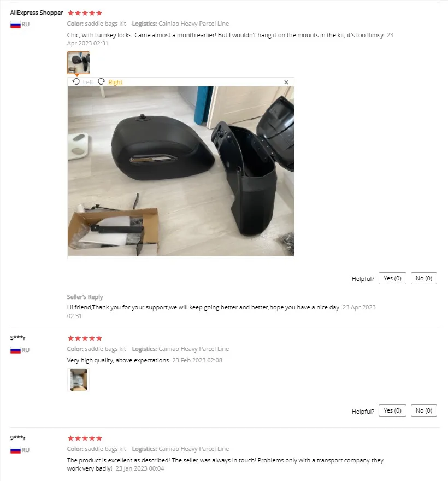
Task: Click the Right rotation link
Action: [115, 82]
